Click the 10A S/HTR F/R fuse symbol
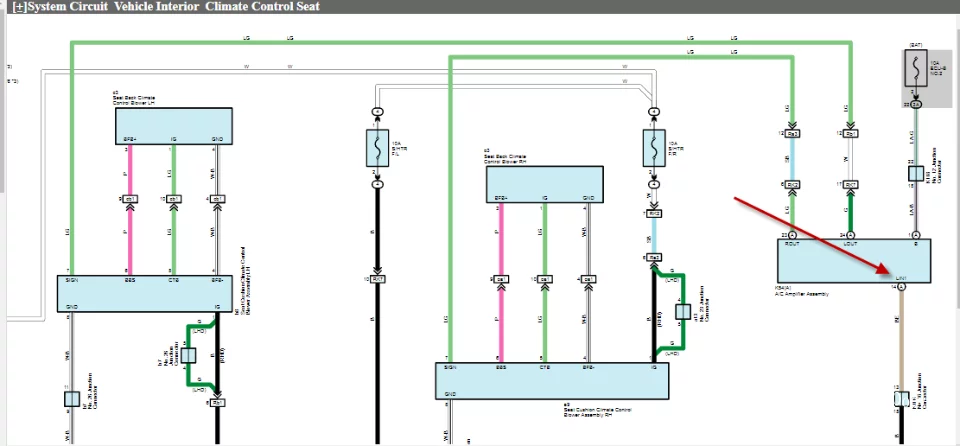960x446 pixels. point(653,148)
